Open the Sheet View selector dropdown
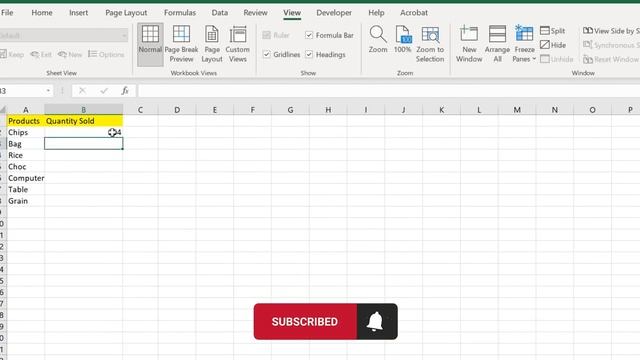The width and height of the screenshot is (640, 360). [x=64, y=36]
